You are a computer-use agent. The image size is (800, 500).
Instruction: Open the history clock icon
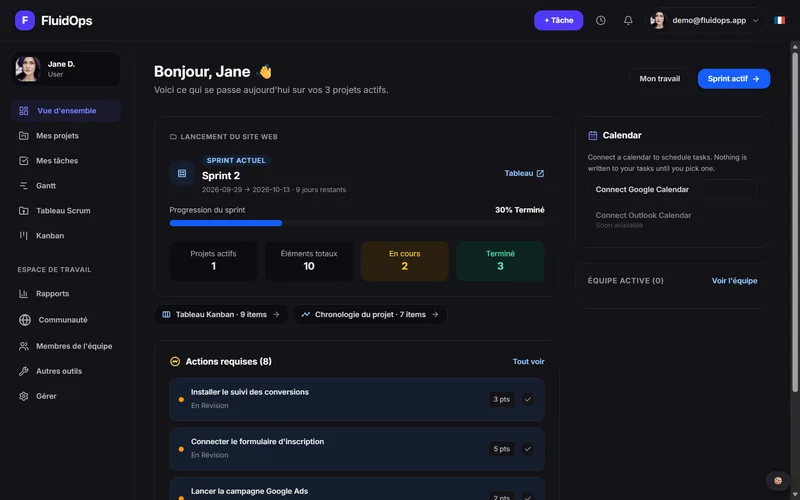[x=601, y=20]
